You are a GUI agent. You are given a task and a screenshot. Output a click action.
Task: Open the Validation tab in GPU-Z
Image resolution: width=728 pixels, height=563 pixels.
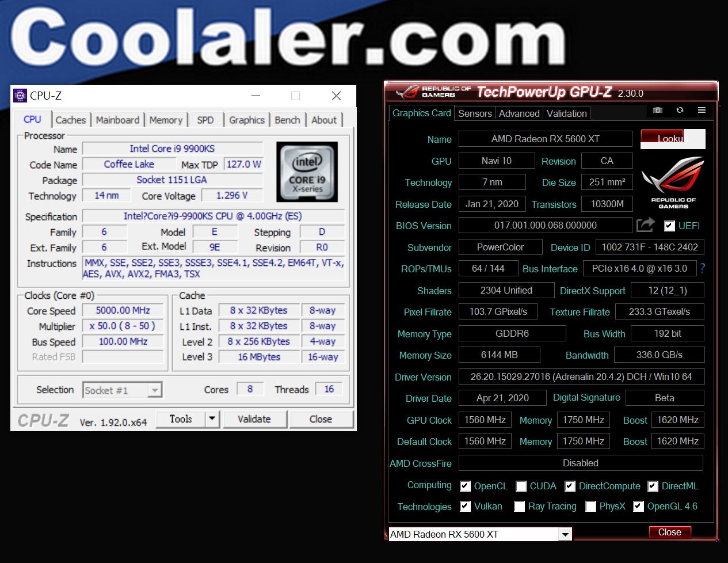click(x=567, y=113)
